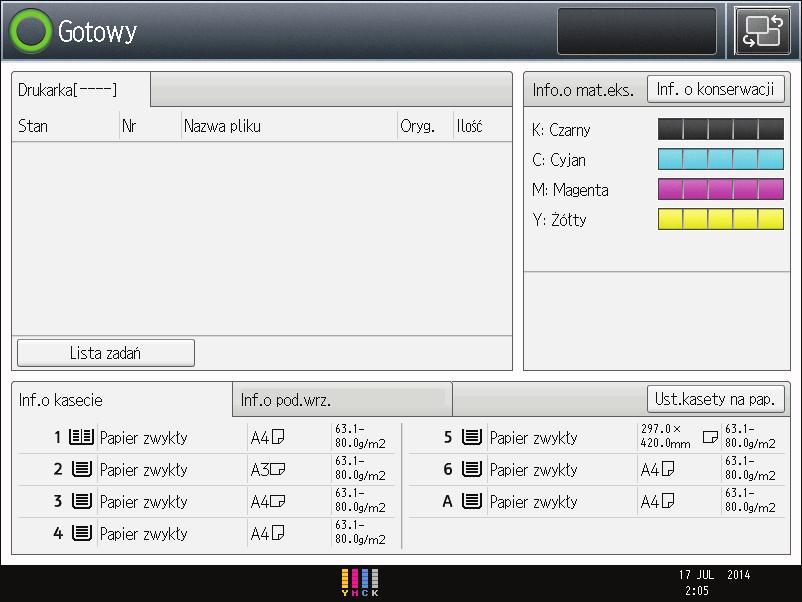Switch to Inf.o pod.wrz. tab
This screenshot has height=602, width=802.
tap(342, 399)
